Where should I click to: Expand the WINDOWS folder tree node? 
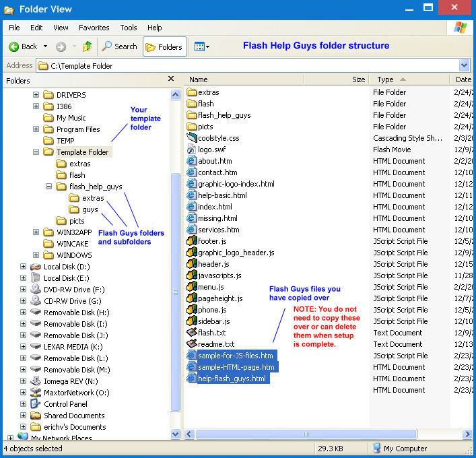(36, 255)
